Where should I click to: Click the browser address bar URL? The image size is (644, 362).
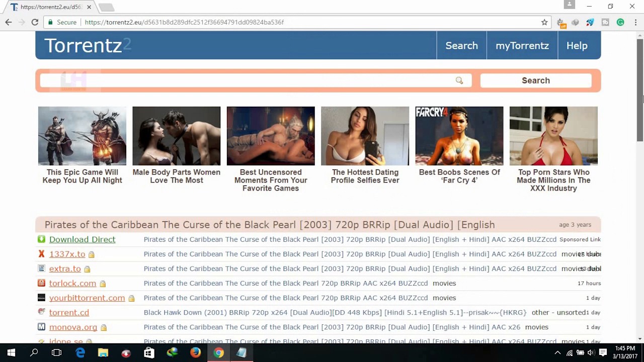point(184,22)
